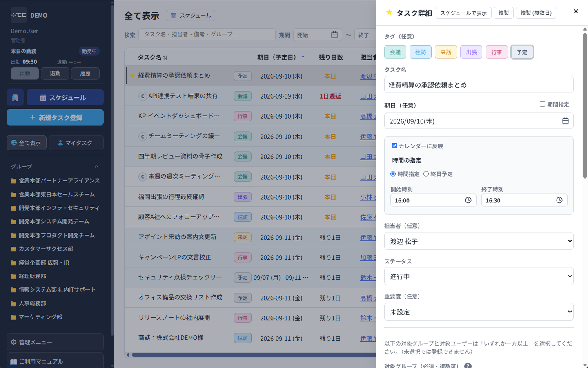This screenshot has height=368, width=588.
Task: Open 管理メニュー in the sidebar
Action: tap(55, 342)
